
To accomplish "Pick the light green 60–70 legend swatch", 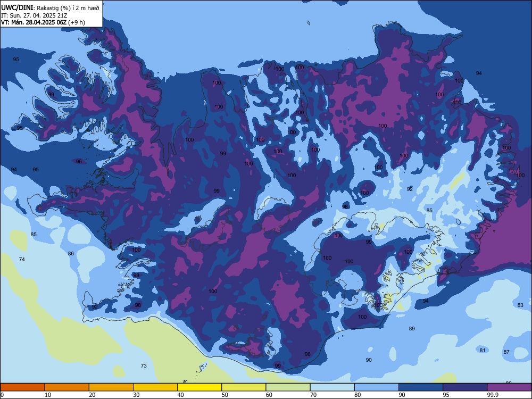I will pos(288,387).
